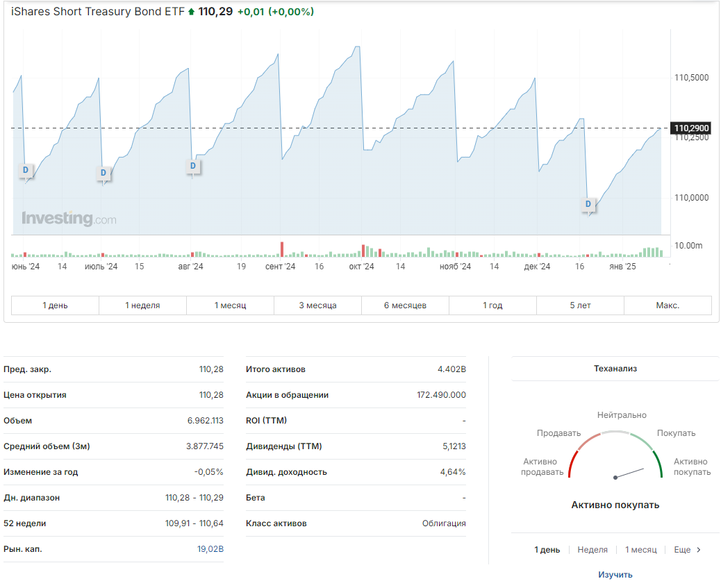Viewport: 721px width, 588px height.
Task: Click the 'Продавать' gauge label
Action: 558,433
